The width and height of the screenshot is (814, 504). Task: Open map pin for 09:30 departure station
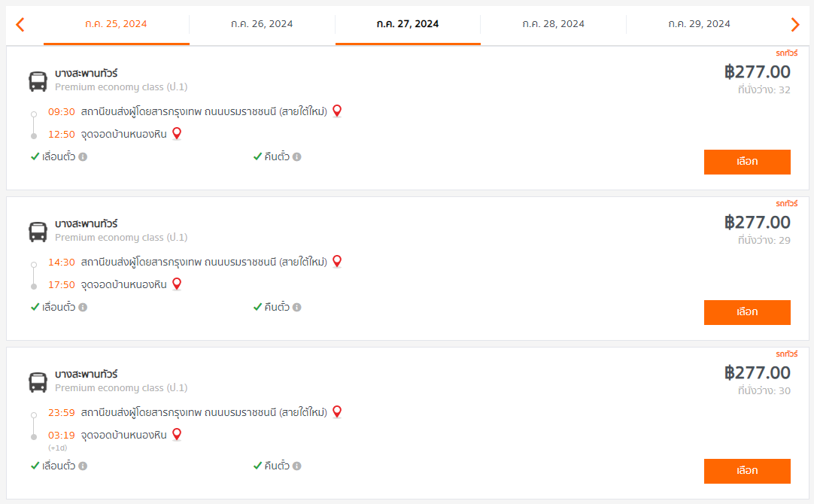(x=337, y=111)
